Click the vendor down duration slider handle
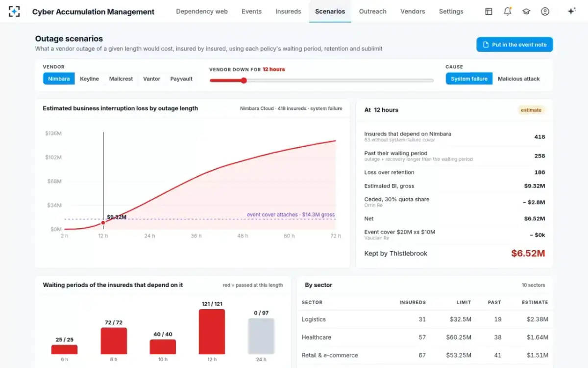 (244, 80)
